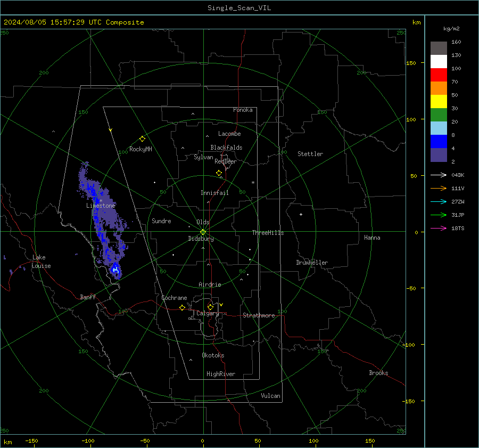
Task: Click the Lake Louise label
Action: 41,262
